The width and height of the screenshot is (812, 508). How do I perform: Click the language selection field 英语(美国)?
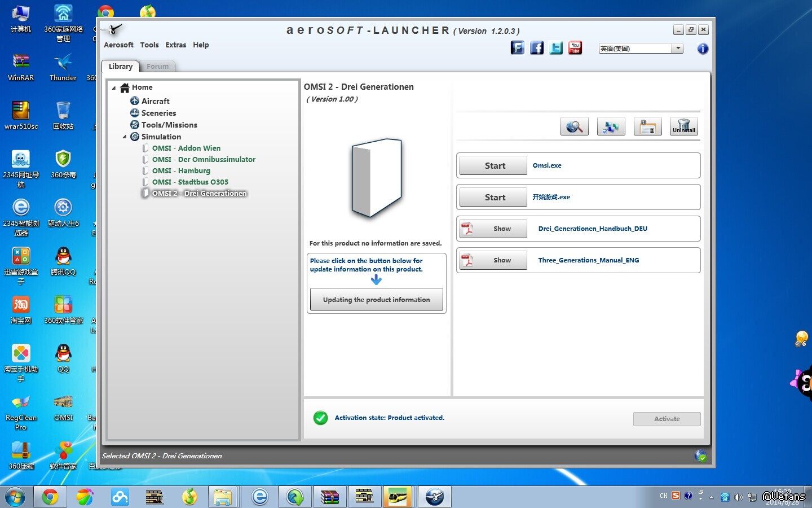pos(636,49)
